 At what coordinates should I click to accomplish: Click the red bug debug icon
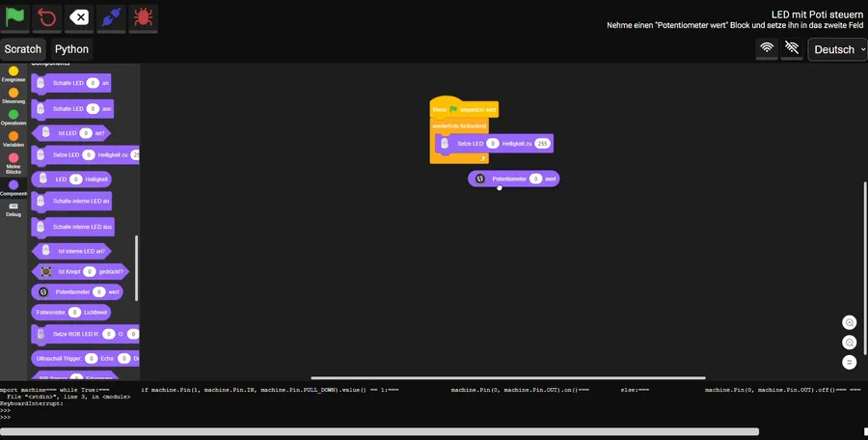(x=143, y=17)
